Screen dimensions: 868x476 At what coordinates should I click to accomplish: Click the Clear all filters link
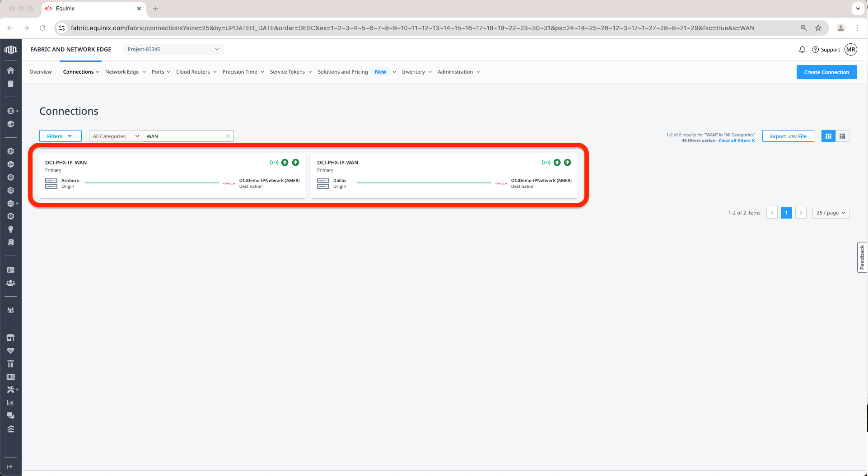click(736, 141)
